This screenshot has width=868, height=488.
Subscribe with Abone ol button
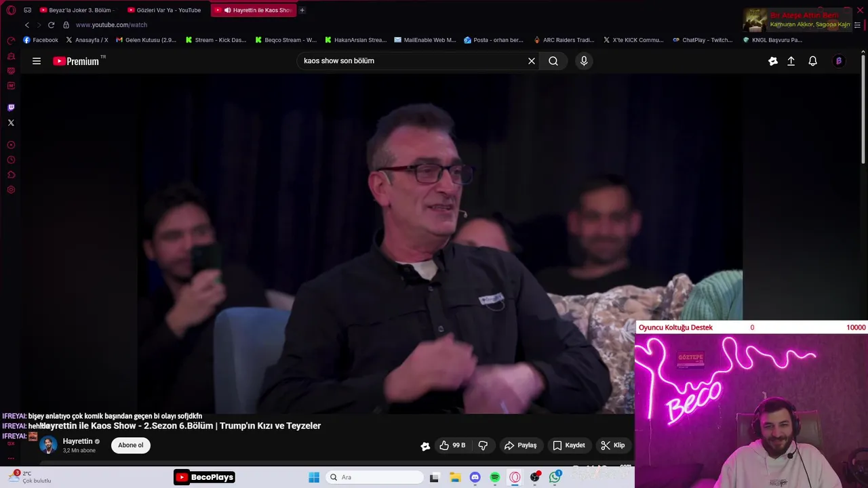pyautogui.click(x=131, y=445)
